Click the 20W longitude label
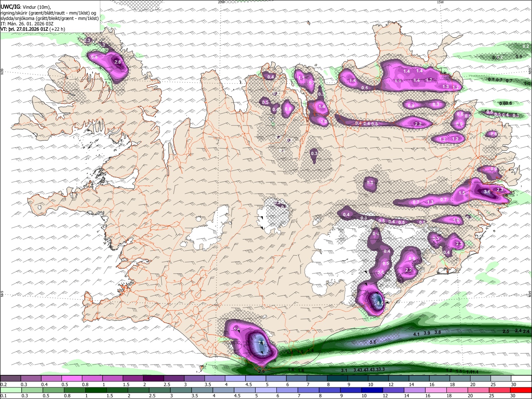The height and width of the screenshot is (399, 532). pyautogui.click(x=221, y=2)
